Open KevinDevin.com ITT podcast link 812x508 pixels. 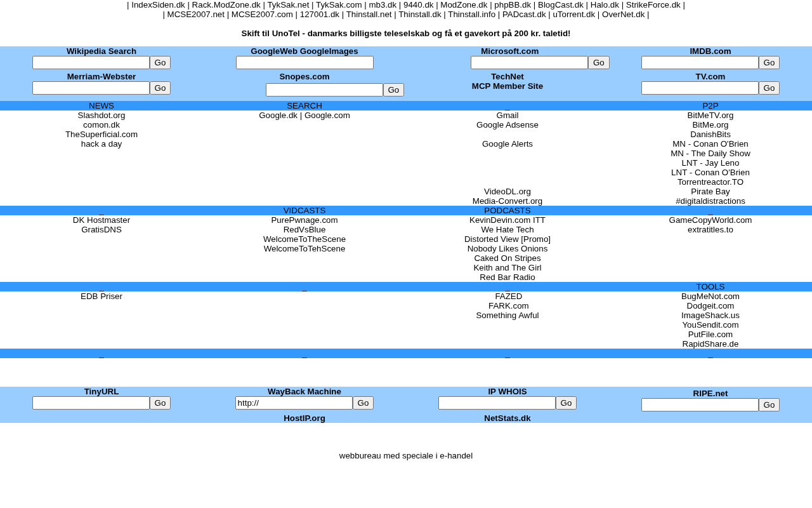tap(507, 220)
